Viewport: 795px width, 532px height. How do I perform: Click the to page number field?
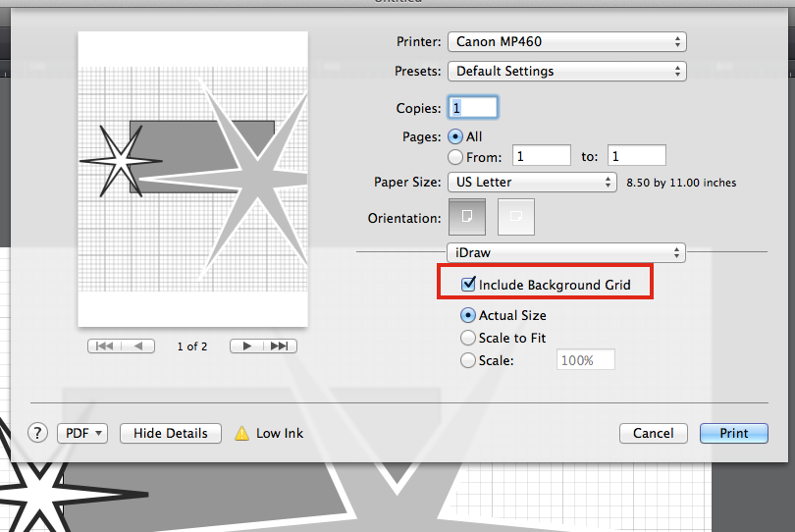[x=637, y=156]
